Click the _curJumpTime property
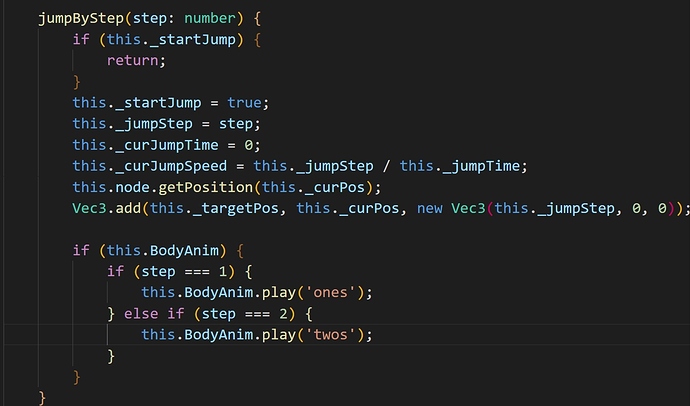Image resolution: width=690 pixels, height=406 pixels. pyautogui.click(x=167, y=145)
